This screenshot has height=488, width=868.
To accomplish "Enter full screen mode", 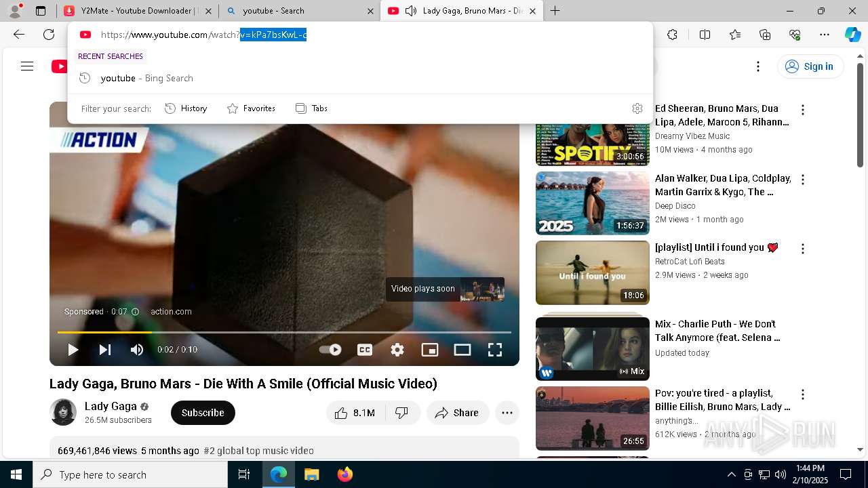I will [x=495, y=350].
